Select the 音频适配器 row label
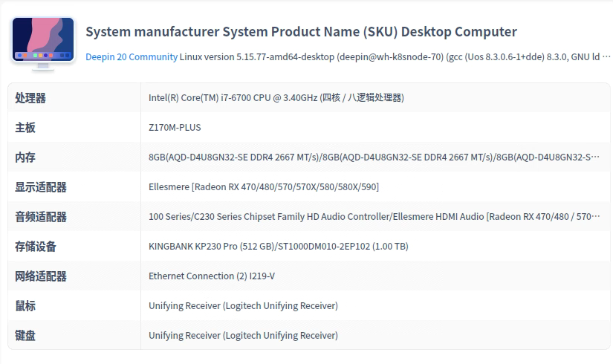Image resolution: width=613 pixels, height=364 pixels. pyautogui.click(x=41, y=217)
